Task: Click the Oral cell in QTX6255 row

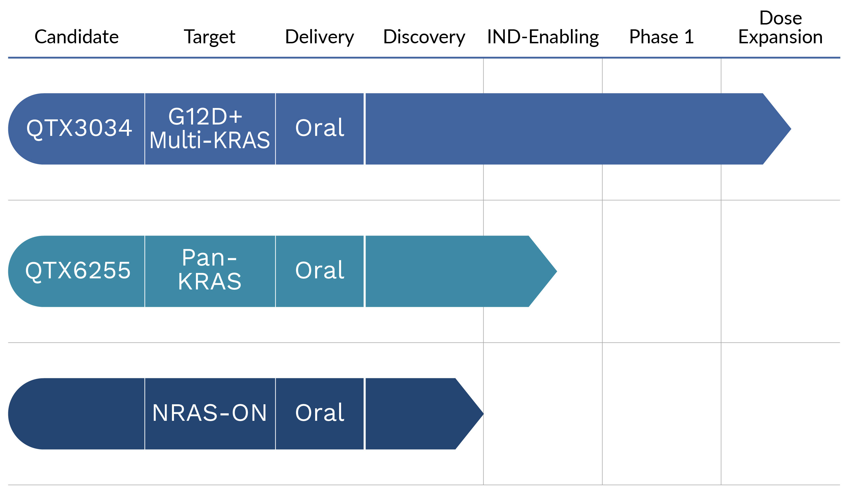Action: (x=319, y=271)
